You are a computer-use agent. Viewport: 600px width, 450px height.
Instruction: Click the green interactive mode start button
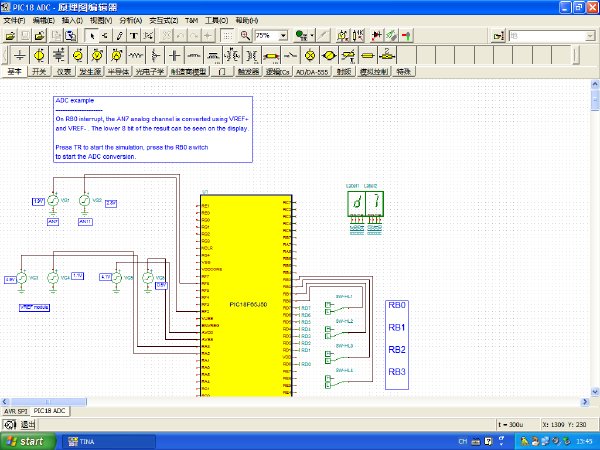pos(302,36)
